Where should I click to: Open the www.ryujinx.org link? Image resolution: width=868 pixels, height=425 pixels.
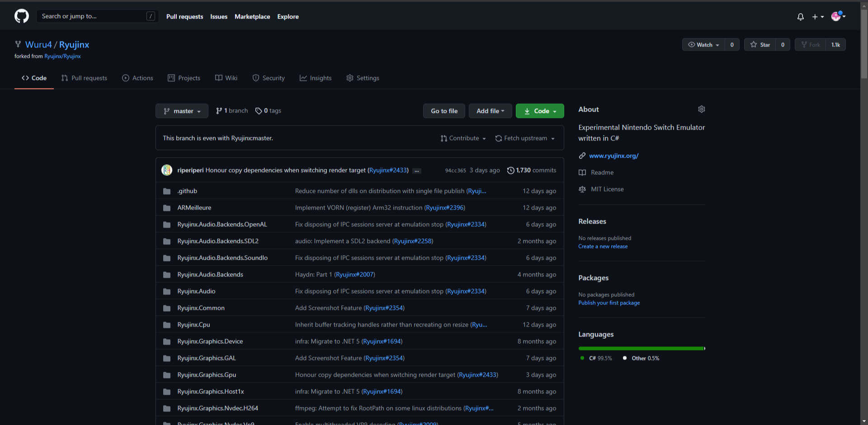[x=613, y=156]
